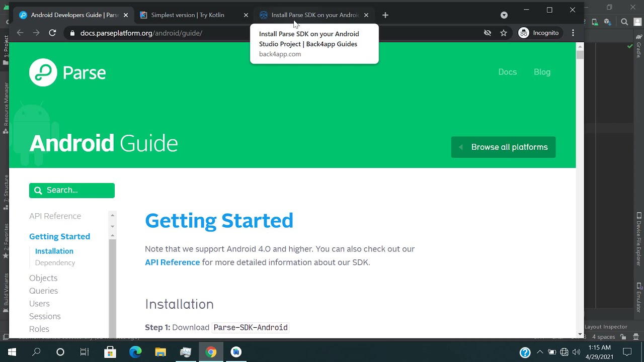The image size is (644, 362).
Task: Click Android Studio search everywhere magnifier
Action: 625,22
